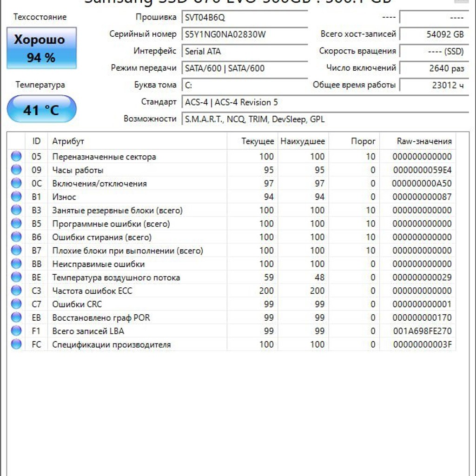Click status orb for attribute C3
The width and height of the screenshot is (476, 476).
click(16, 291)
